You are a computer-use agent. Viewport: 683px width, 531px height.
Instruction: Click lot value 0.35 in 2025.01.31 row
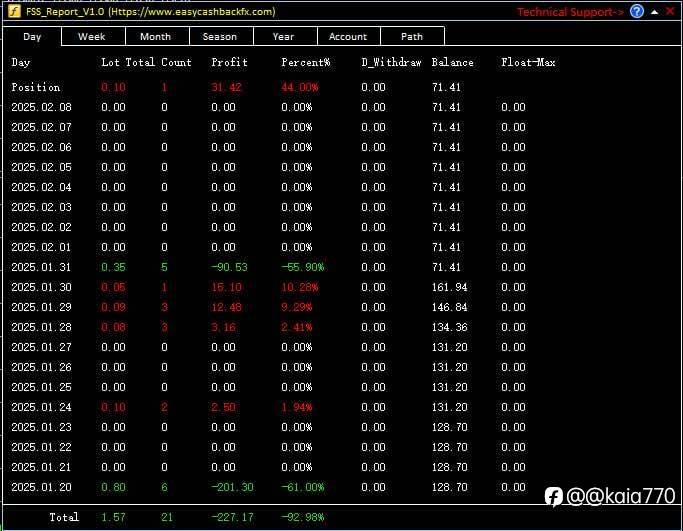(x=113, y=267)
